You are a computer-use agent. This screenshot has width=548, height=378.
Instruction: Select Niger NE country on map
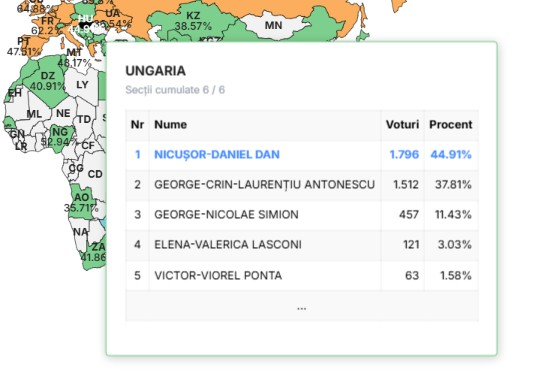(63, 114)
